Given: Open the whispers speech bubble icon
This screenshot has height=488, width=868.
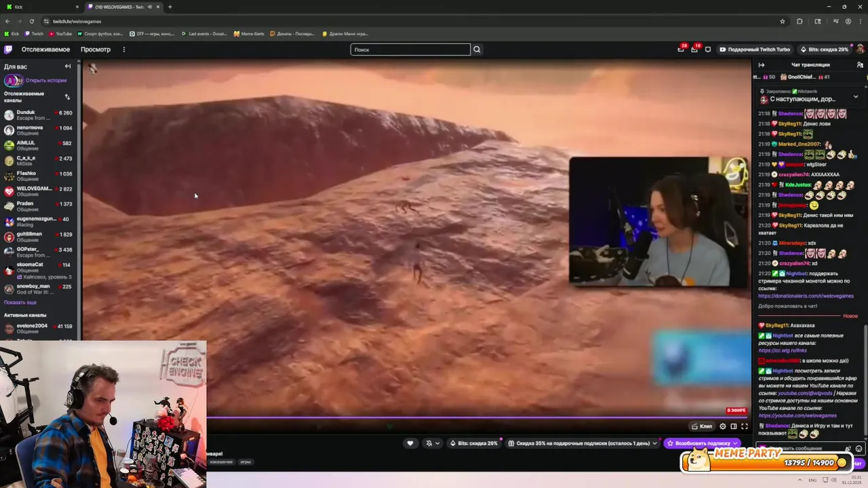Looking at the screenshot, I should pyautogui.click(x=708, y=49).
